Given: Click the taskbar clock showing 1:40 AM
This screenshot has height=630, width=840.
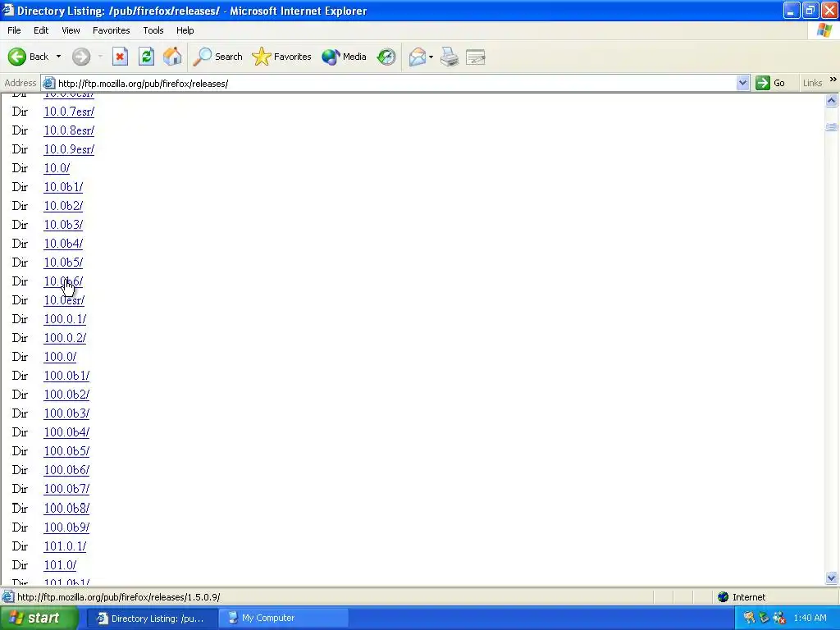Looking at the screenshot, I should [810, 618].
